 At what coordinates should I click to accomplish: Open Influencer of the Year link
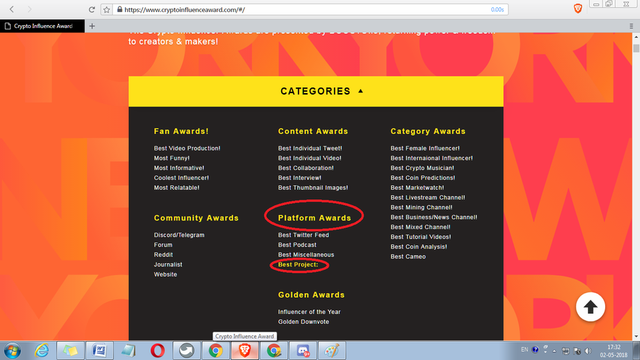click(x=309, y=311)
